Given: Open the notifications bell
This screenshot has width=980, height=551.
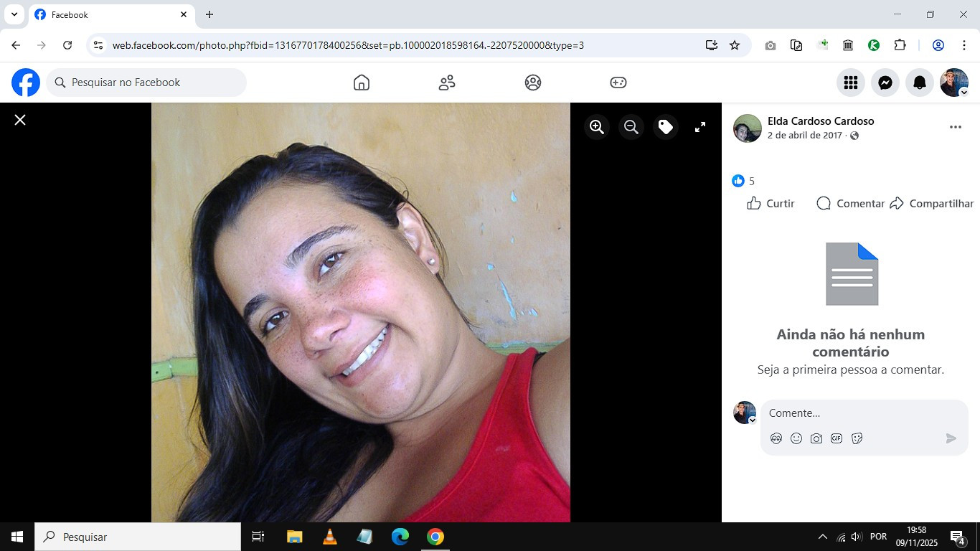Looking at the screenshot, I should point(920,83).
